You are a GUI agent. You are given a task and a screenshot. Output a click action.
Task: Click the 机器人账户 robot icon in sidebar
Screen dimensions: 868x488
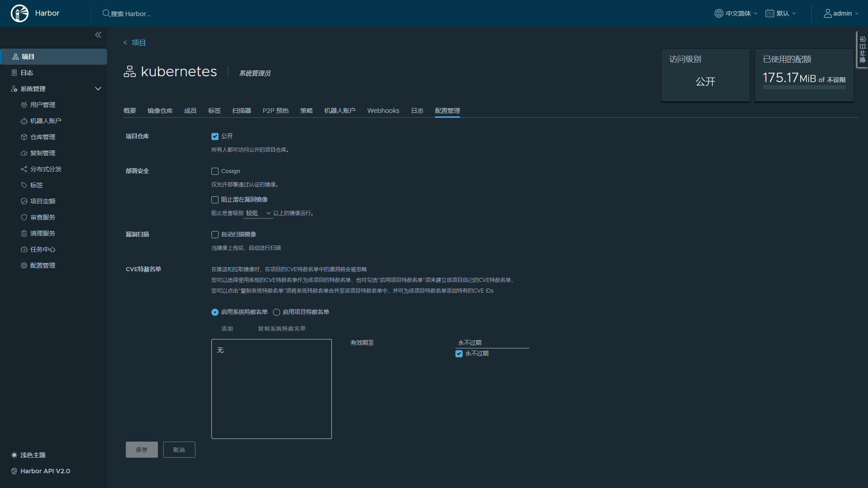pos(24,121)
